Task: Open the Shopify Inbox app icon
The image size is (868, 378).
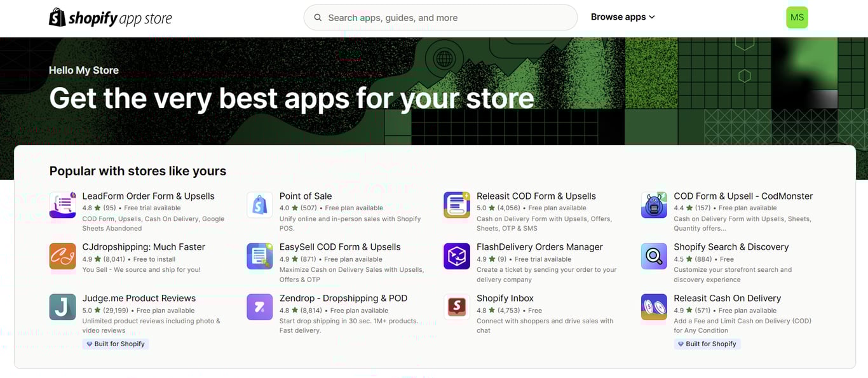Action: pos(456,307)
